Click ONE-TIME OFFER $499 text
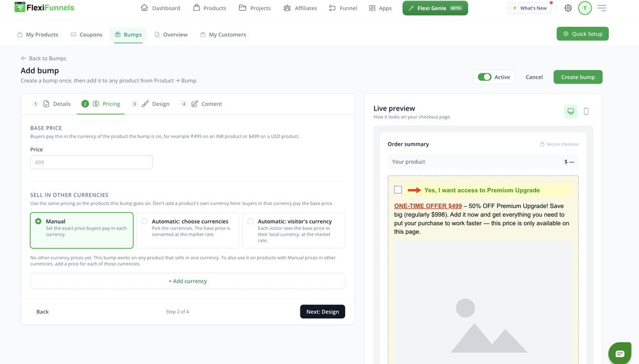Viewport: 639px width, 364px height. (428, 206)
